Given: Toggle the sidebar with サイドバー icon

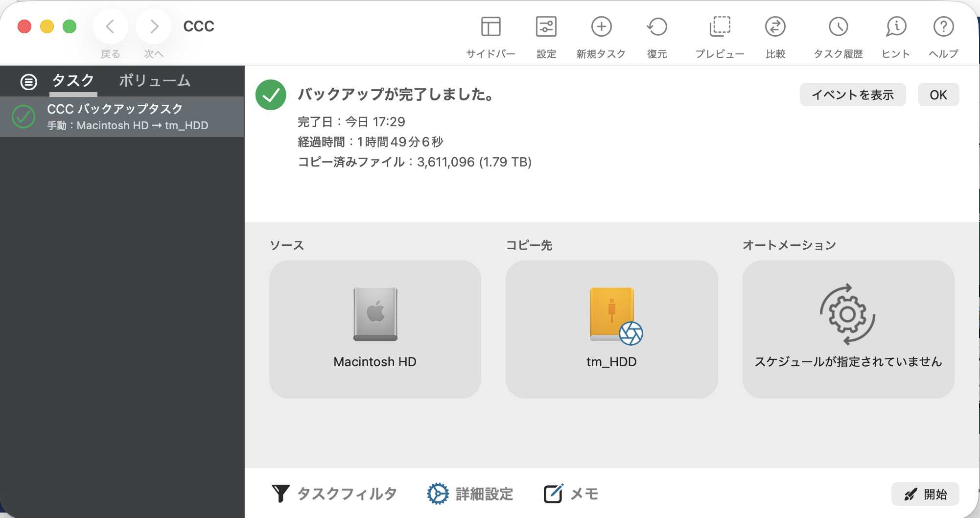Looking at the screenshot, I should [490, 27].
